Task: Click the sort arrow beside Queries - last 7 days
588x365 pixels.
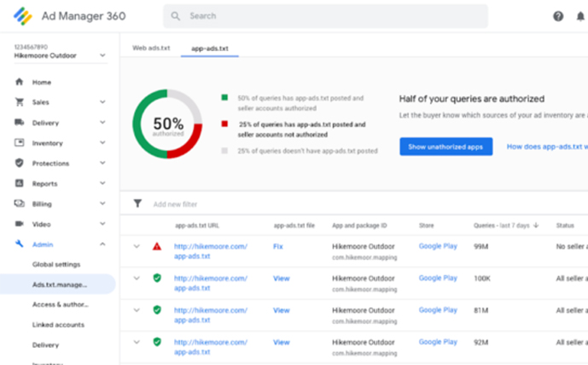Action: (x=536, y=225)
